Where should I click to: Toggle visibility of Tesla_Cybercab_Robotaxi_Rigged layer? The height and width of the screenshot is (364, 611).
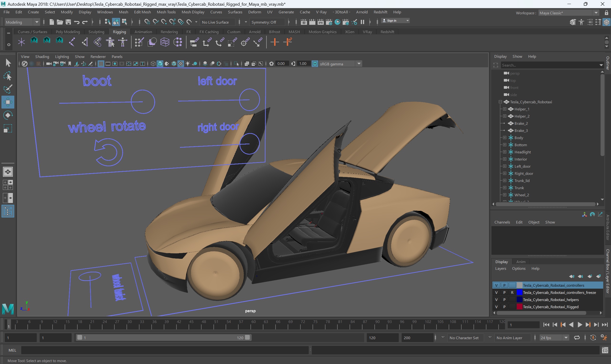coord(496,307)
